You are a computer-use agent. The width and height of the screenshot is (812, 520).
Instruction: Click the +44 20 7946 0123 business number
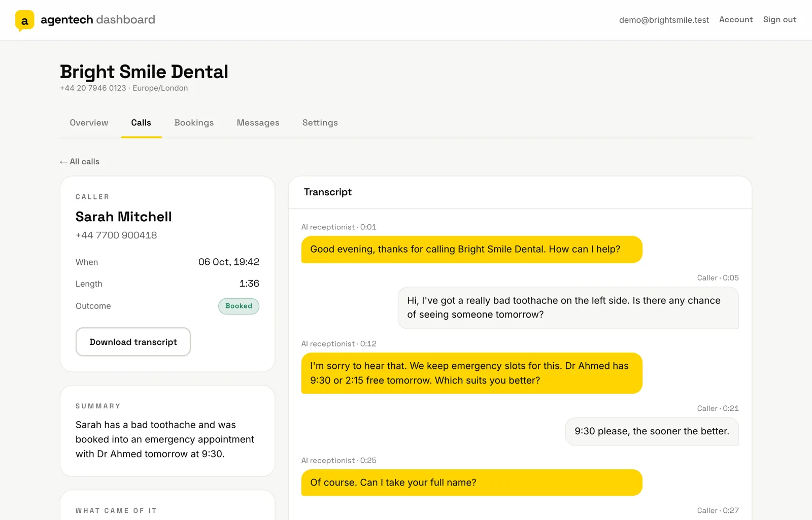click(x=93, y=88)
